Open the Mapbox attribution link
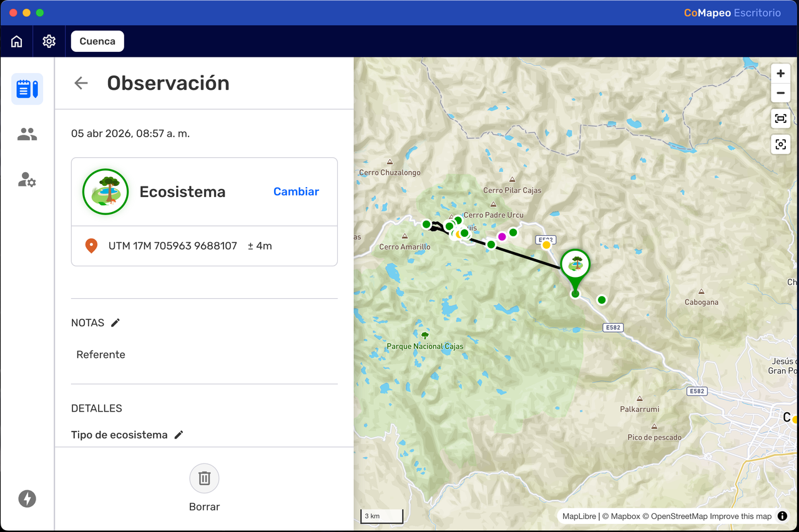Viewport: 799px width, 532px height. tap(621, 516)
